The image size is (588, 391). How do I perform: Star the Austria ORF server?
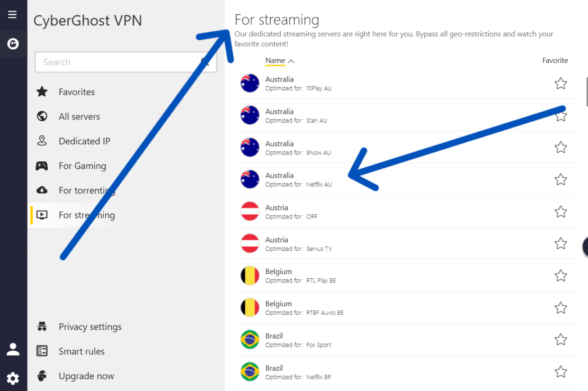click(x=560, y=212)
